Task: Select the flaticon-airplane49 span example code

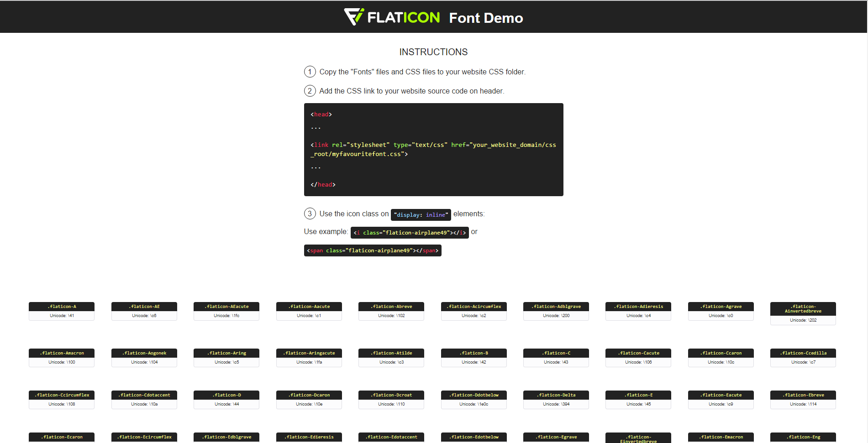Action: coord(372,250)
